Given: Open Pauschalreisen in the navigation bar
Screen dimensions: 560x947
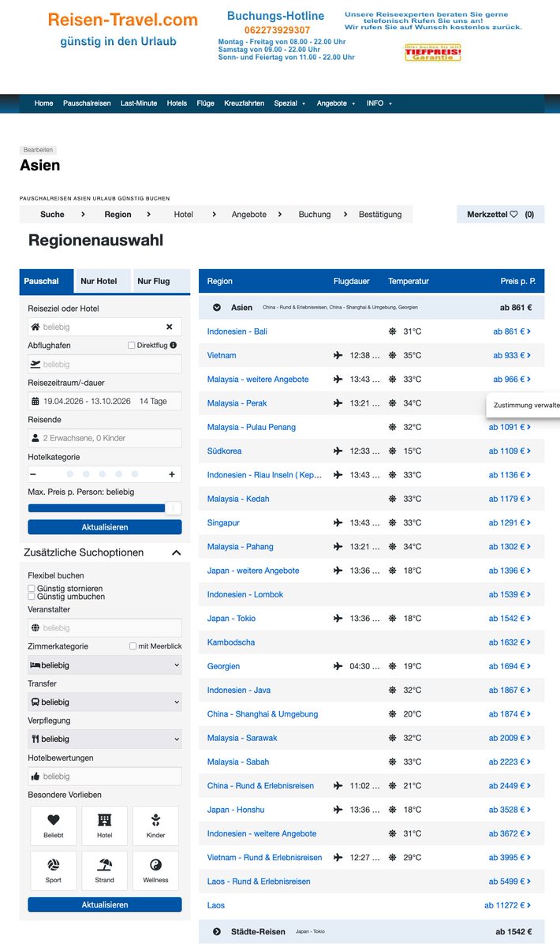Looking at the screenshot, I should point(87,103).
